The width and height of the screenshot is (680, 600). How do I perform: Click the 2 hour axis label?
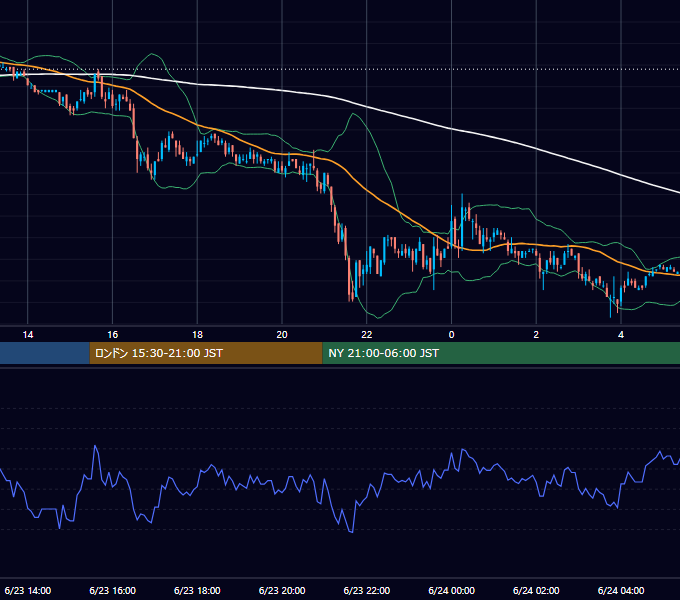(x=536, y=335)
